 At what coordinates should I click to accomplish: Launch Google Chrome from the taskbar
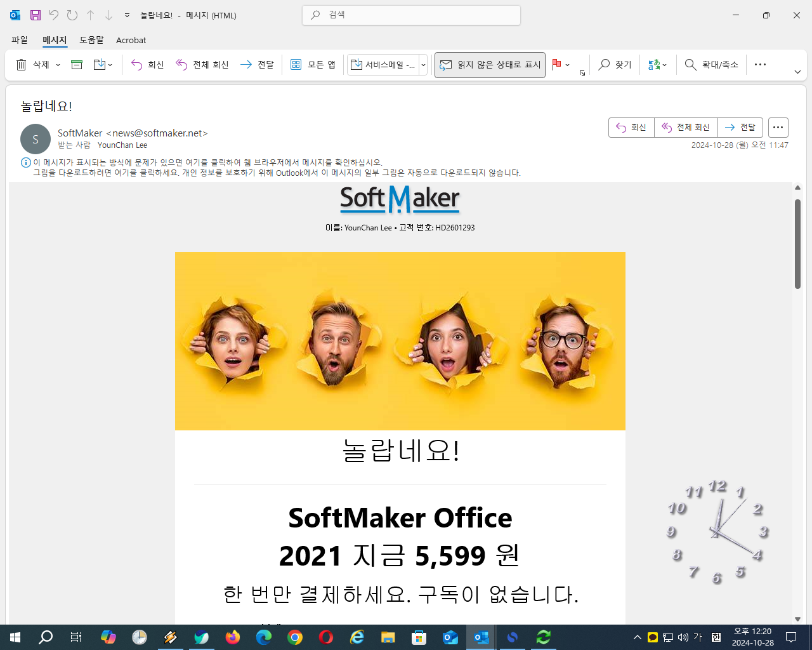click(295, 637)
